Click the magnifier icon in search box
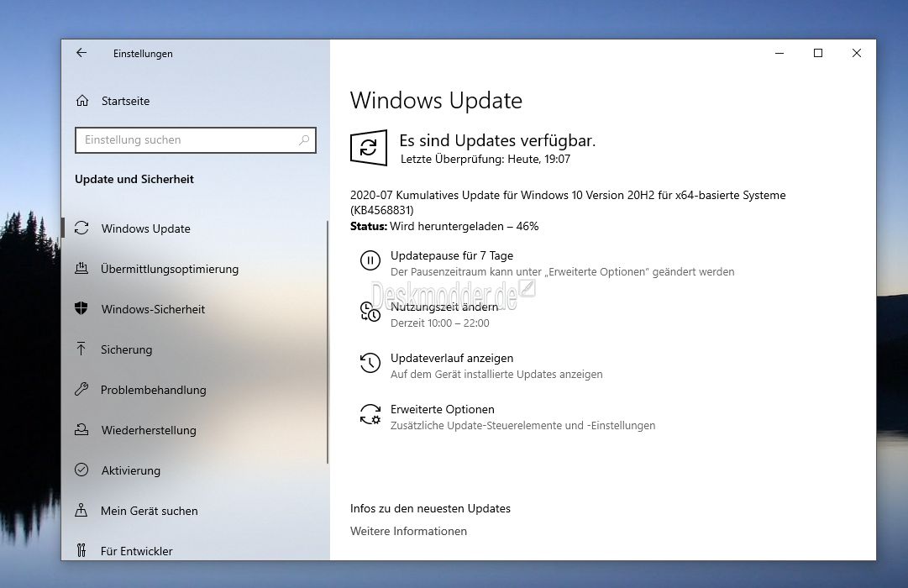The width and height of the screenshot is (908, 588). pyautogui.click(x=304, y=139)
